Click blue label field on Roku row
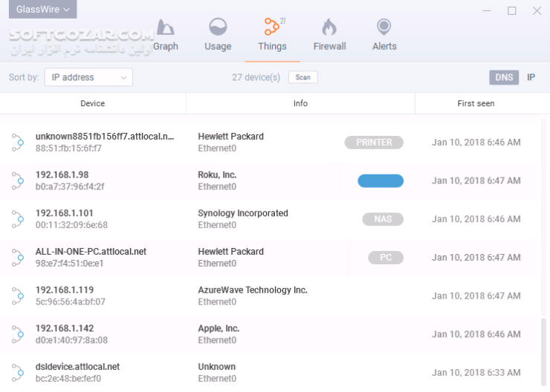This screenshot has height=392, width=550. tap(380, 181)
